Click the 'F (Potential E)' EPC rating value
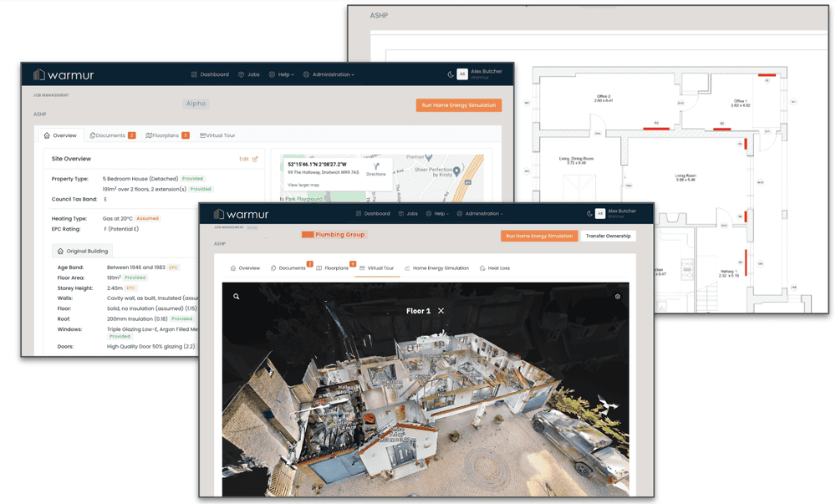Image resolution: width=836 pixels, height=504 pixels. (121, 229)
